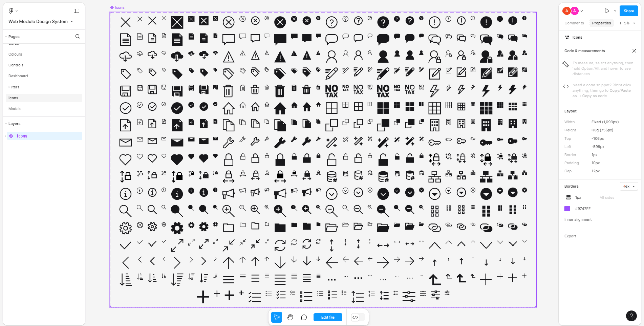Toggle Dev Mode with the code switch
The width and height of the screenshot is (644, 326).
point(357,317)
